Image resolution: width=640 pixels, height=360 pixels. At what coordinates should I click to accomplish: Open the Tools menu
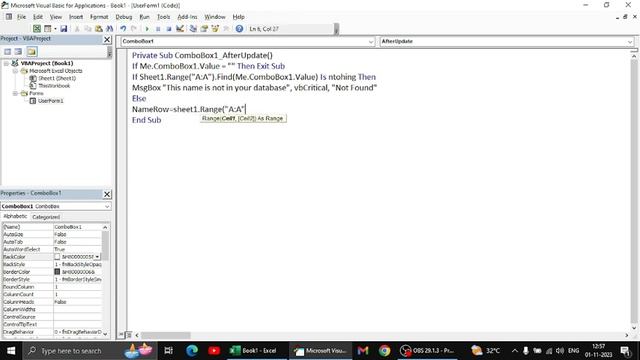pyautogui.click(x=164, y=17)
